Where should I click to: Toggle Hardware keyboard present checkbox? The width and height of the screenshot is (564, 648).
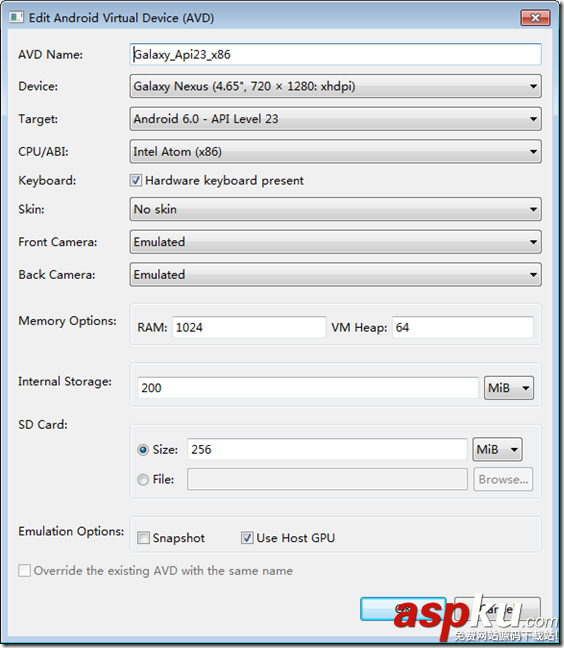pyautogui.click(x=136, y=181)
